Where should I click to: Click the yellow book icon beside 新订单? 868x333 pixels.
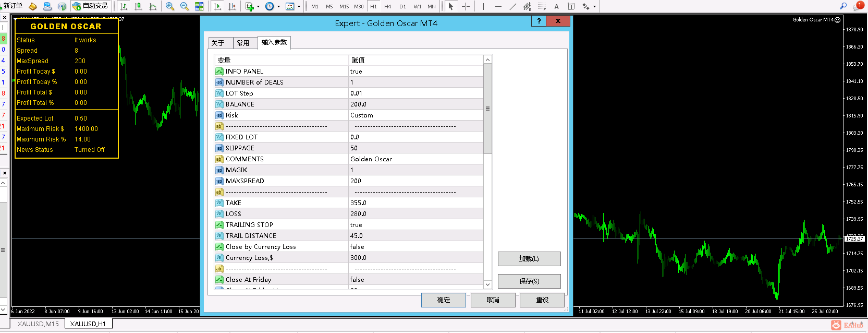coord(33,6)
